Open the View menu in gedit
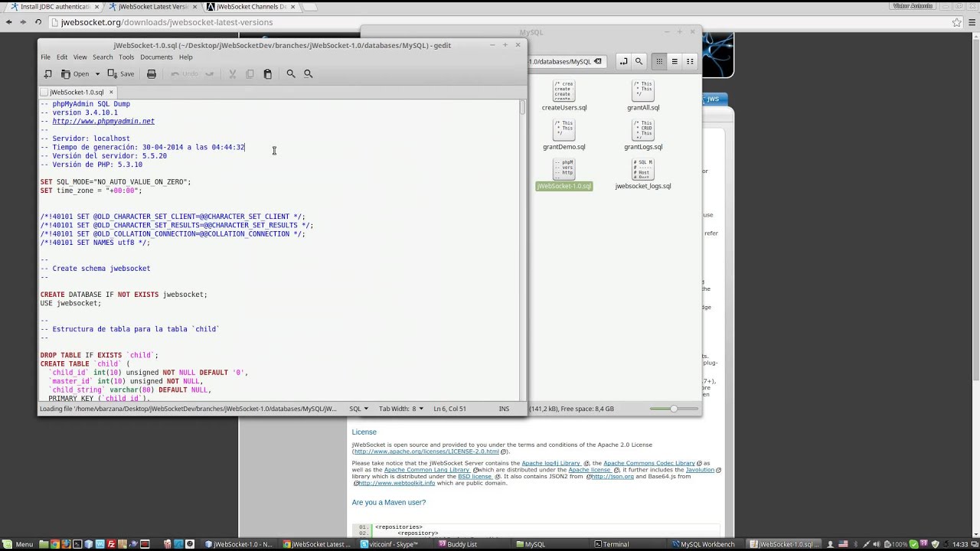The height and width of the screenshot is (551, 980). (80, 57)
